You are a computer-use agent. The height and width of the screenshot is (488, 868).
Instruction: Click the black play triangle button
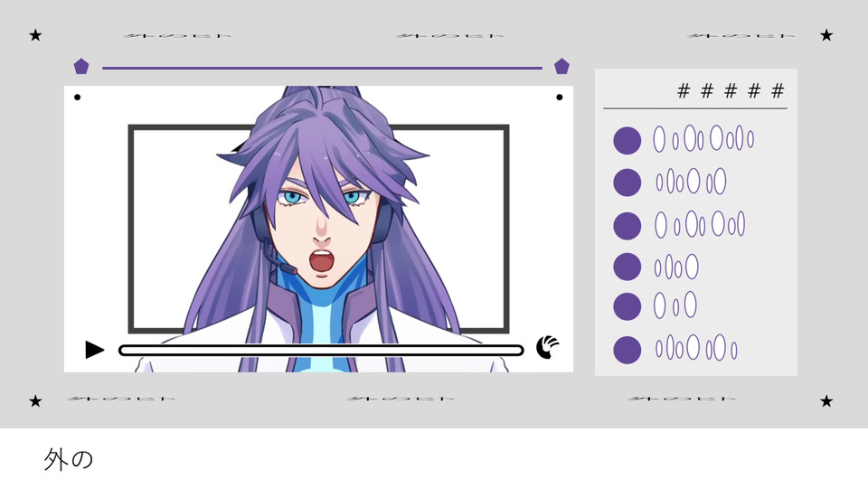(95, 350)
